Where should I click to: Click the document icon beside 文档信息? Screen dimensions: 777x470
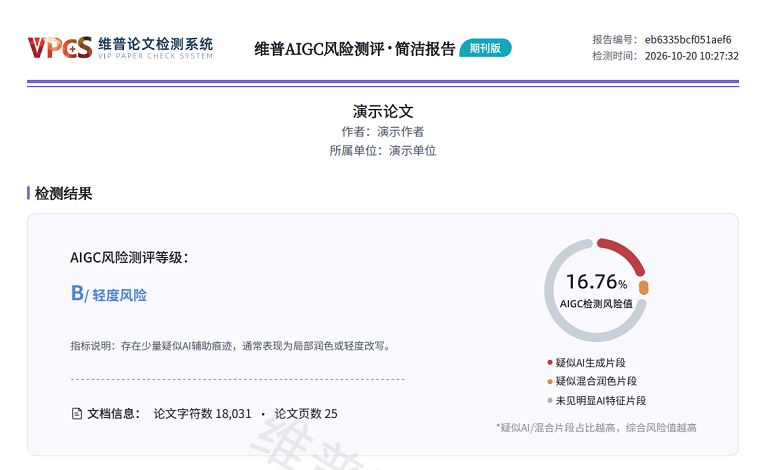[77, 413]
